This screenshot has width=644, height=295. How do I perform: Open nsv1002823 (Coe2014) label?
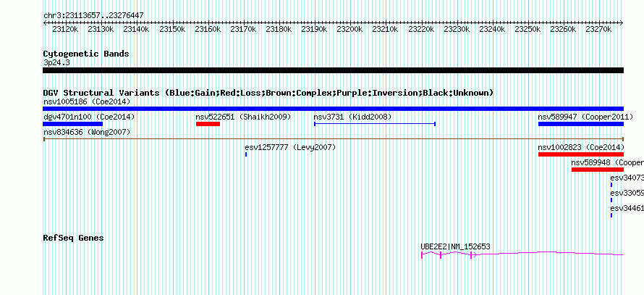(x=581, y=147)
